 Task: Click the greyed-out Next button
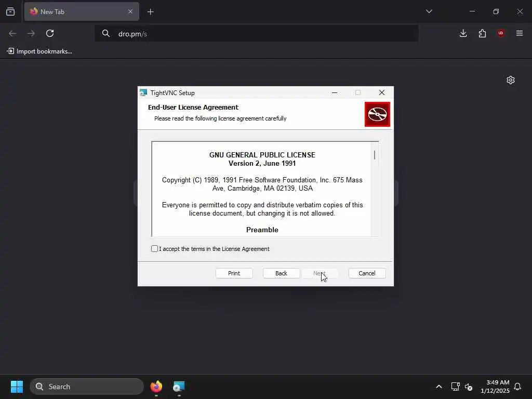click(x=320, y=273)
